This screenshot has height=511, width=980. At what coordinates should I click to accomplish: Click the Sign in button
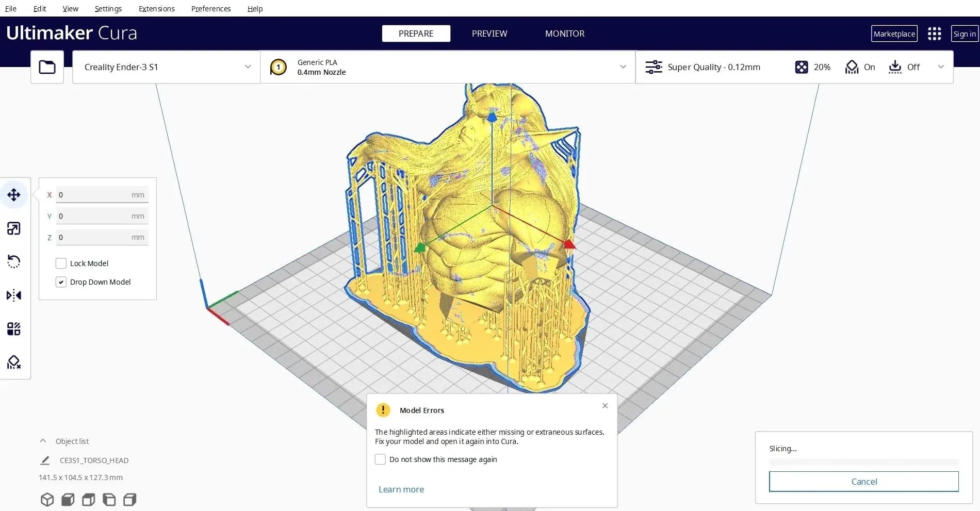965,34
